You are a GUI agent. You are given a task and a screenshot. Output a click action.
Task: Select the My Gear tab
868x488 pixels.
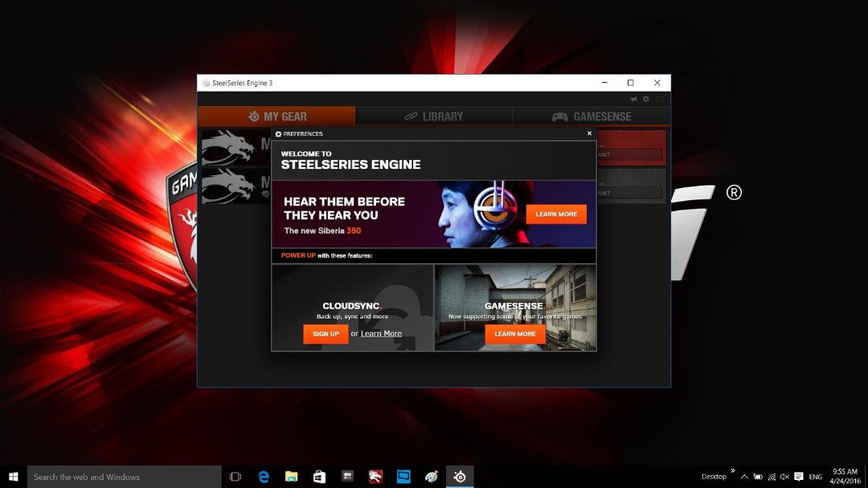click(x=276, y=117)
